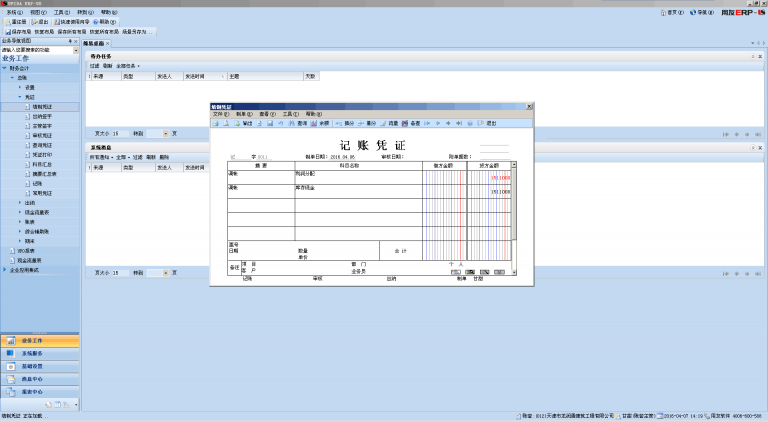Open the 视图 menu in main window

pyautogui.click(x=38, y=12)
